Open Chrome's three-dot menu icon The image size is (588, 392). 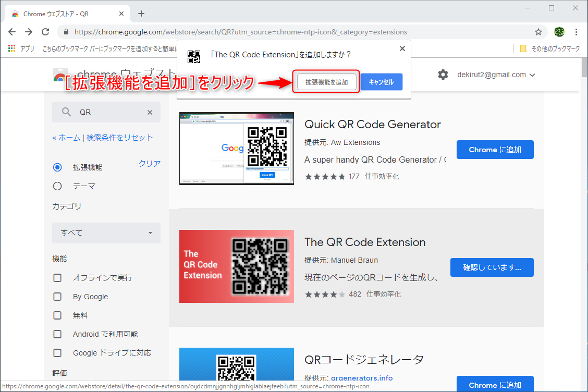click(x=577, y=32)
